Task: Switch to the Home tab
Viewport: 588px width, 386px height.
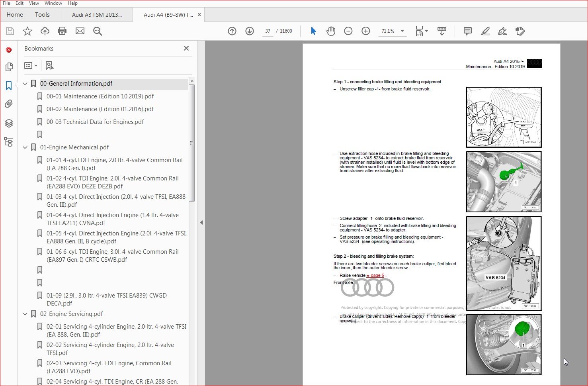Action: point(15,15)
